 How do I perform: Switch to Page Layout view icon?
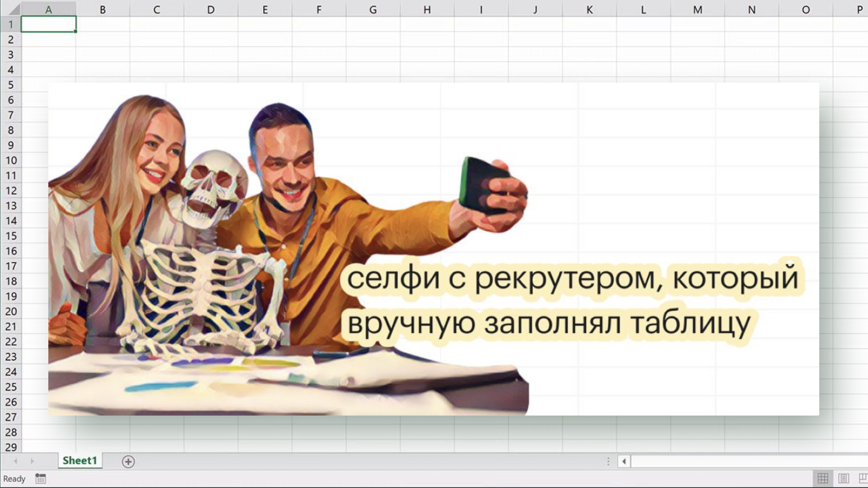click(843, 479)
